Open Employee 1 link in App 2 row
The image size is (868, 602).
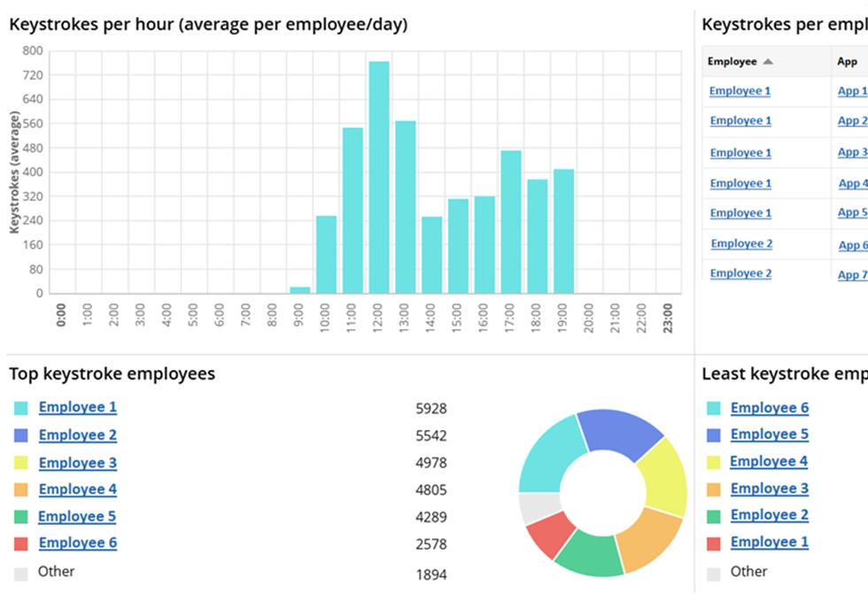point(740,120)
